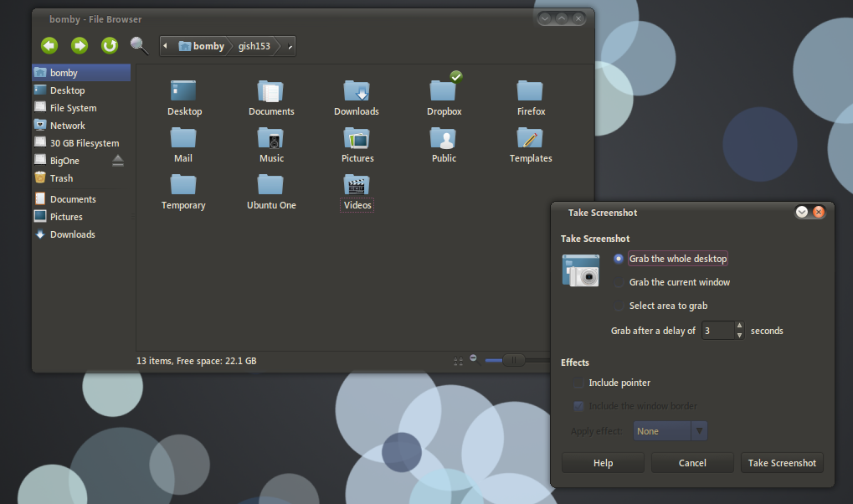Click the view mode icon in the status bar
Screen dimensions: 853x504
[458, 361]
